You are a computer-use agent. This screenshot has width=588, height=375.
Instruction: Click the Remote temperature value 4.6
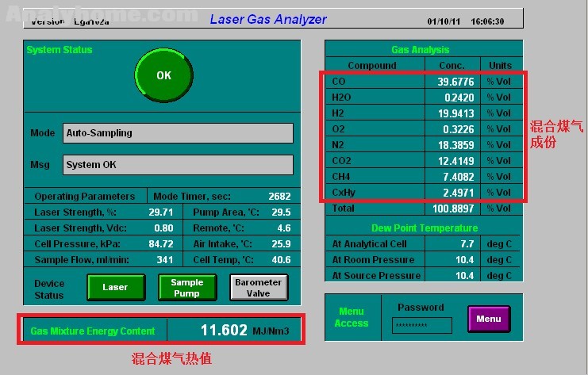284,228
